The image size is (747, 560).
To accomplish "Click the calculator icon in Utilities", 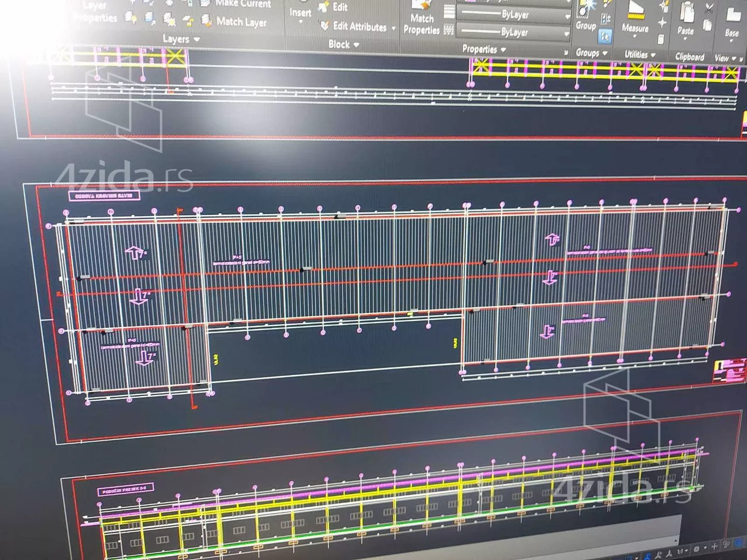I will [x=660, y=39].
